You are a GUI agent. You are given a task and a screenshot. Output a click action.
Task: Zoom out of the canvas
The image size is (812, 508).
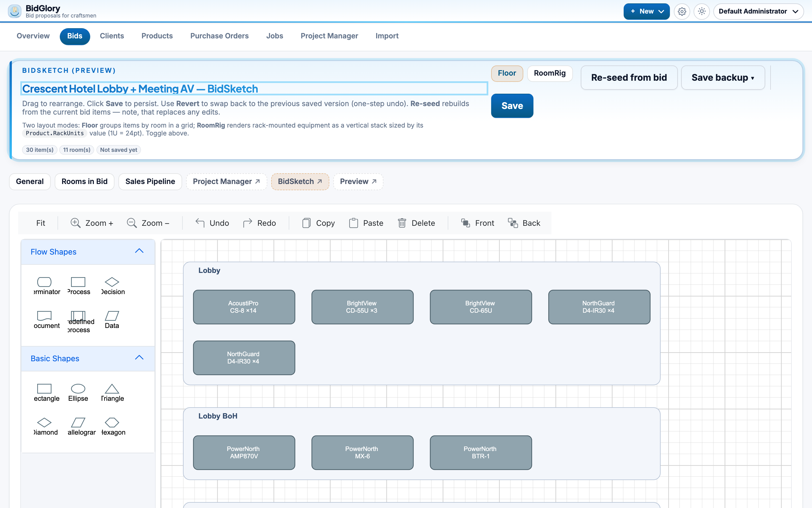(x=148, y=223)
